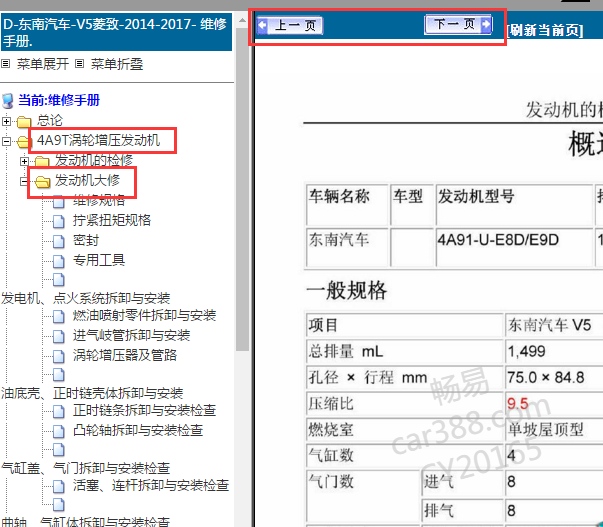Click the 4A9T涡轮增压发动机 folder icon
The image size is (603, 527).
click(24, 142)
